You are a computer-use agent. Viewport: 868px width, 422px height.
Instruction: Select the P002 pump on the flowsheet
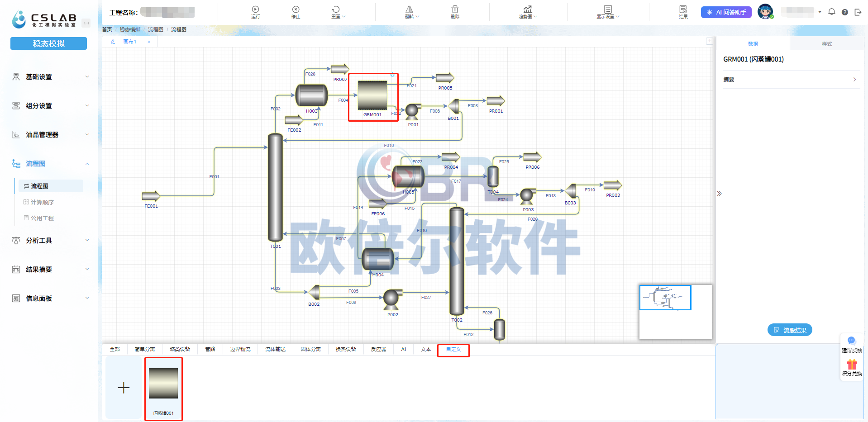(391, 299)
